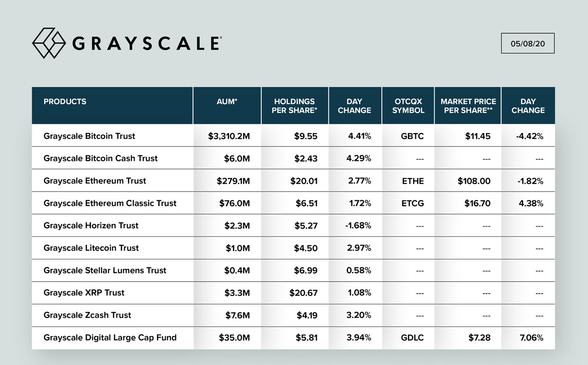
Task: Select the Grayscale Horizen Trust row
Action: [x=91, y=225]
